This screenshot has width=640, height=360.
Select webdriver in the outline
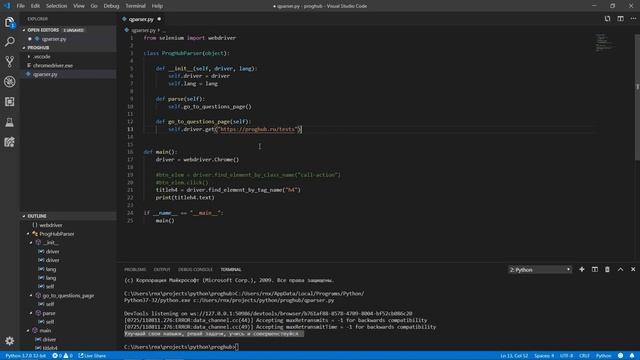(x=51, y=225)
